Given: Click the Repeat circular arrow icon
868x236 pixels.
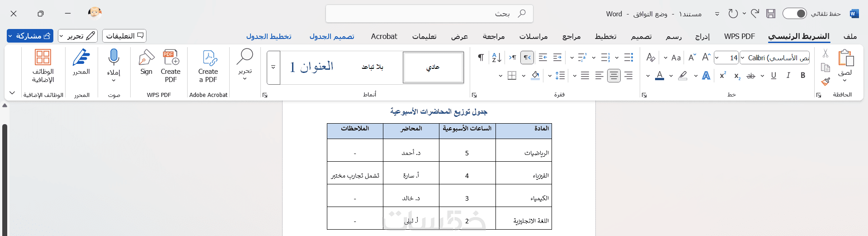Looking at the screenshot, I should click(x=733, y=14).
